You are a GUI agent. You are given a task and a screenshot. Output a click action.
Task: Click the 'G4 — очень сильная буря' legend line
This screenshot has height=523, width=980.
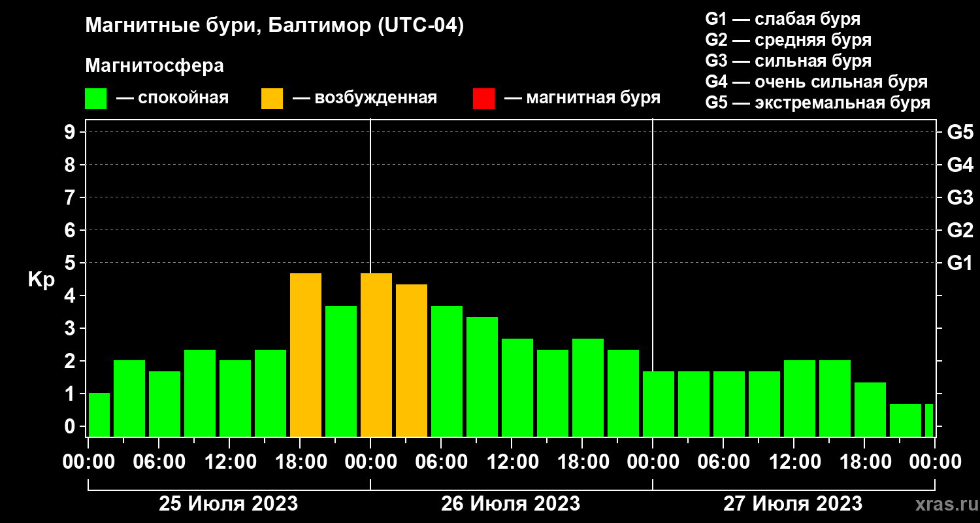[x=816, y=82]
